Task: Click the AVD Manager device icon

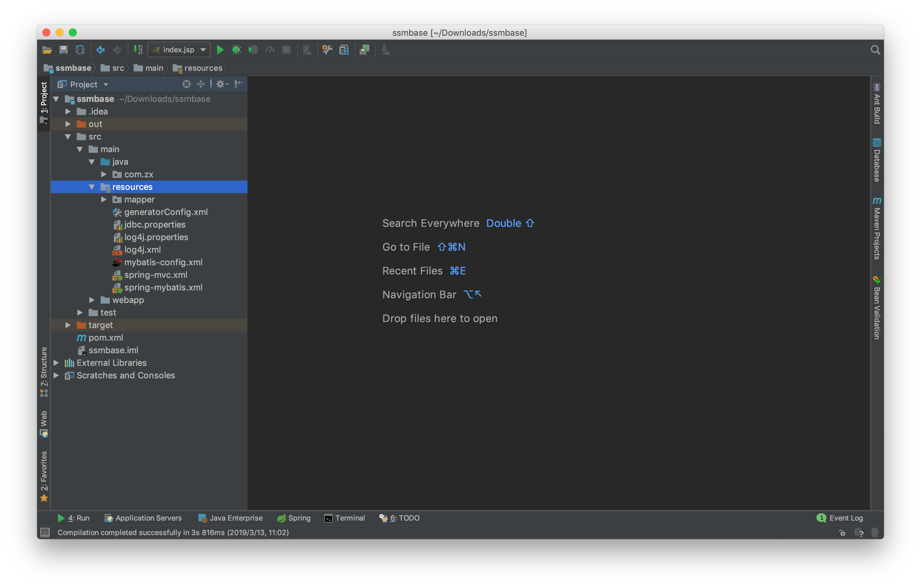Action: click(x=307, y=50)
